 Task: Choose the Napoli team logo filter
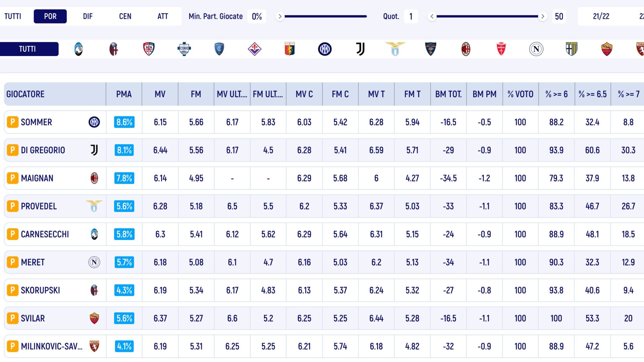536,49
